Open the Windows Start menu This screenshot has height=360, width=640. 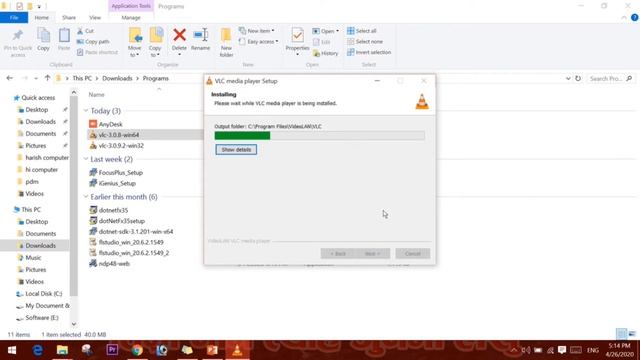(12, 350)
